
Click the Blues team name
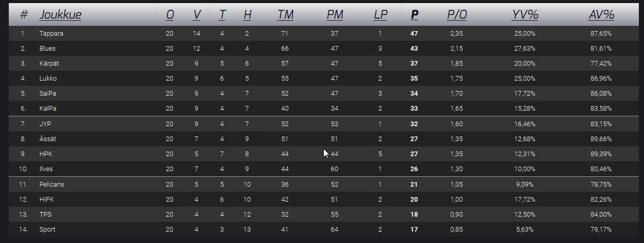tap(48, 49)
